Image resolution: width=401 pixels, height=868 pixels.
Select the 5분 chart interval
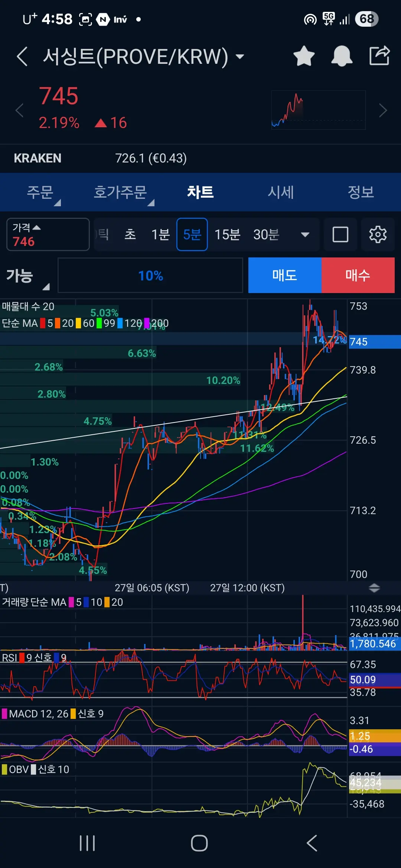192,234
